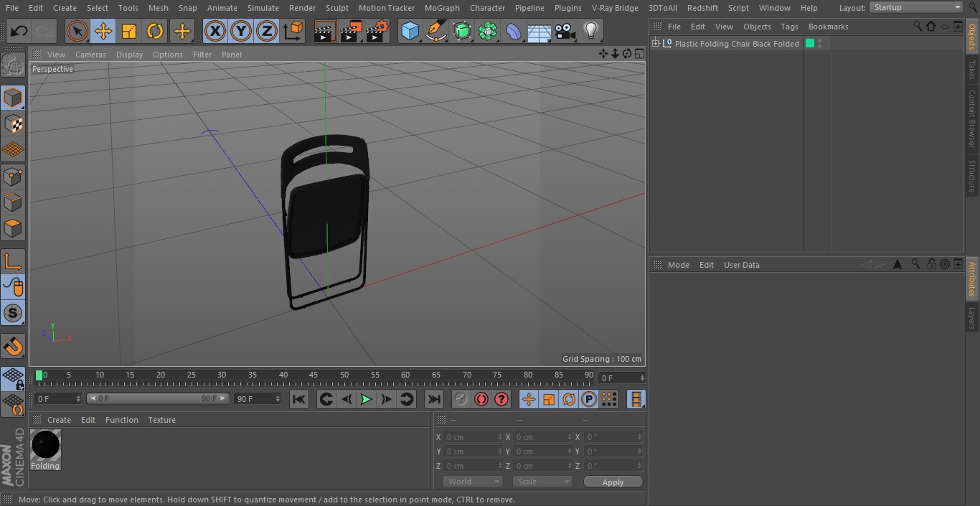
Task: Click the preview range slider bar
Action: click(x=158, y=398)
